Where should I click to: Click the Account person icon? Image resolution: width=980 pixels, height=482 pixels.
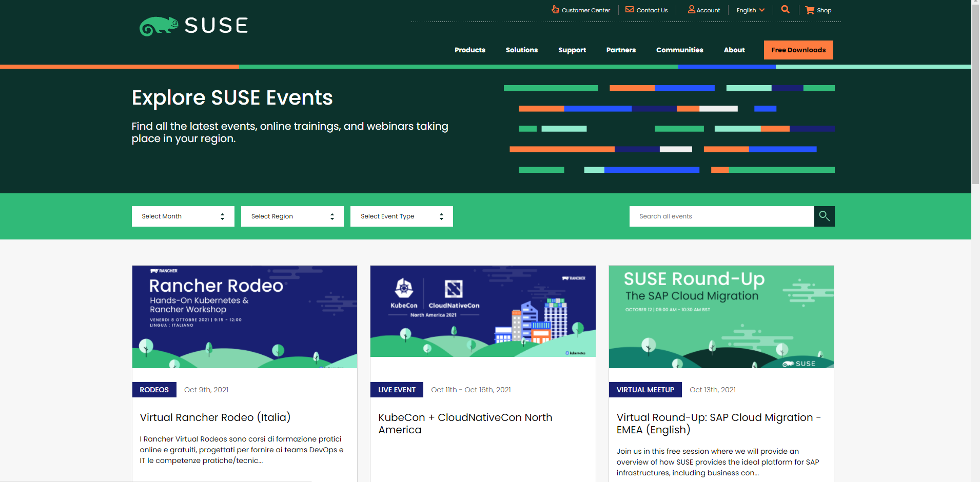point(692,9)
